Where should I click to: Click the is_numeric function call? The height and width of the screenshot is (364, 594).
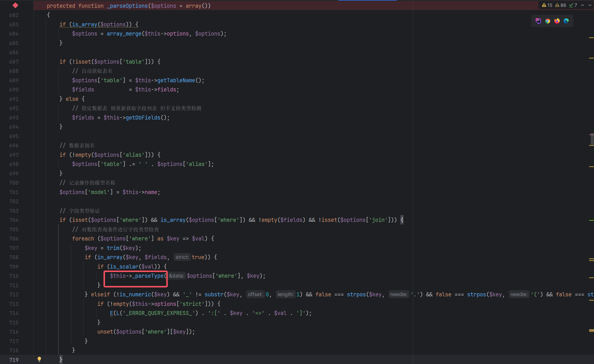click(x=135, y=294)
